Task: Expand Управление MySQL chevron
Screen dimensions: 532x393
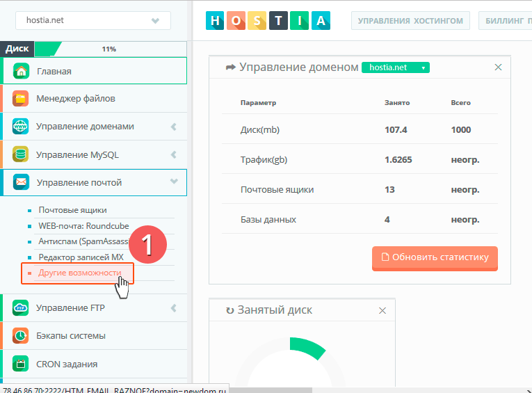Action: tap(174, 154)
